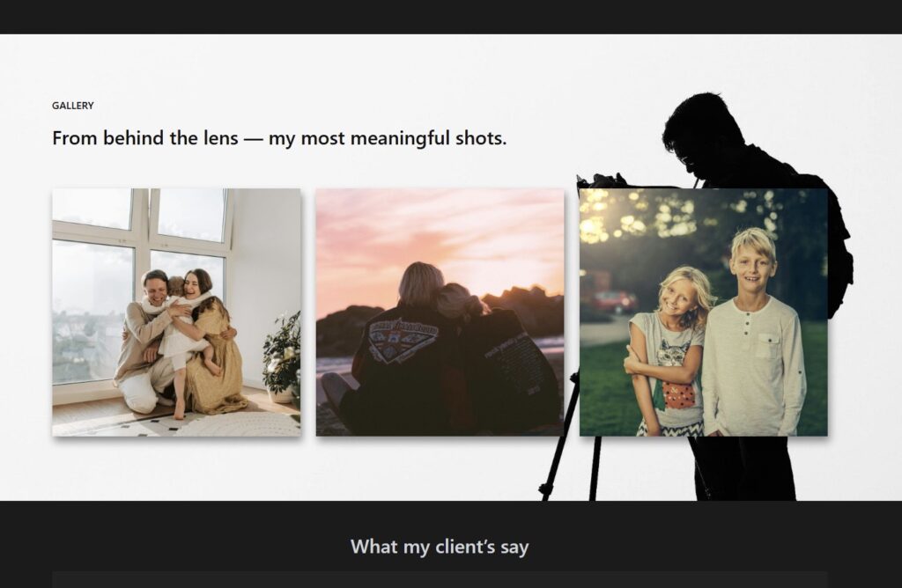The height and width of the screenshot is (588, 902).
Task: Click the red car behind the children
Action: tap(613, 301)
